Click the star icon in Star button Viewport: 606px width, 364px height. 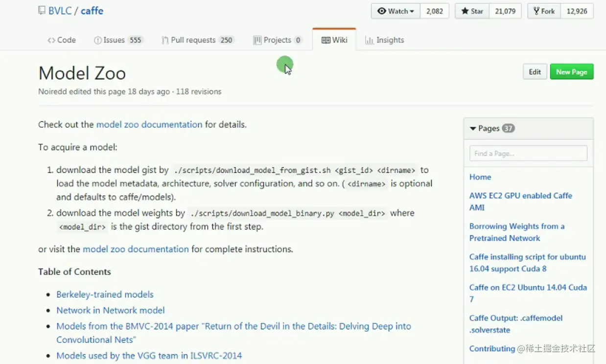point(465,11)
